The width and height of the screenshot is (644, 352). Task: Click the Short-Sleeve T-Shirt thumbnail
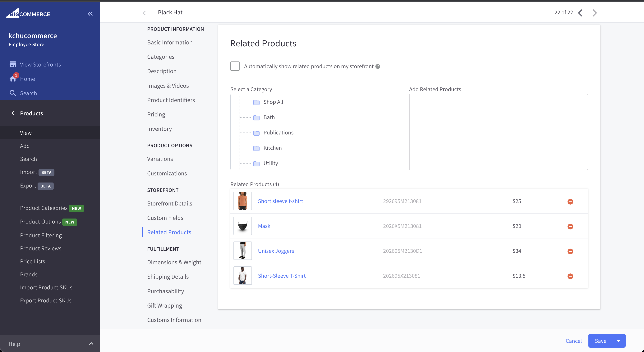point(242,276)
